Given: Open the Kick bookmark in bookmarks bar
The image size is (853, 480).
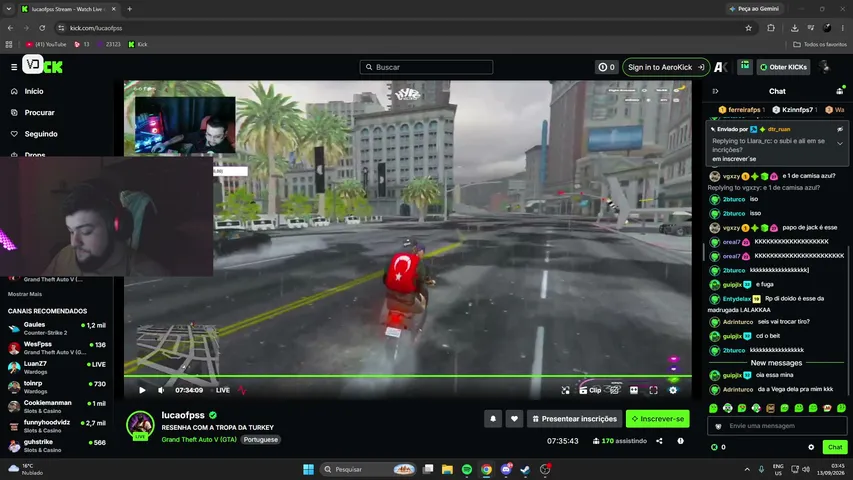Looking at the screenshot, I should [x=138, y=45].
